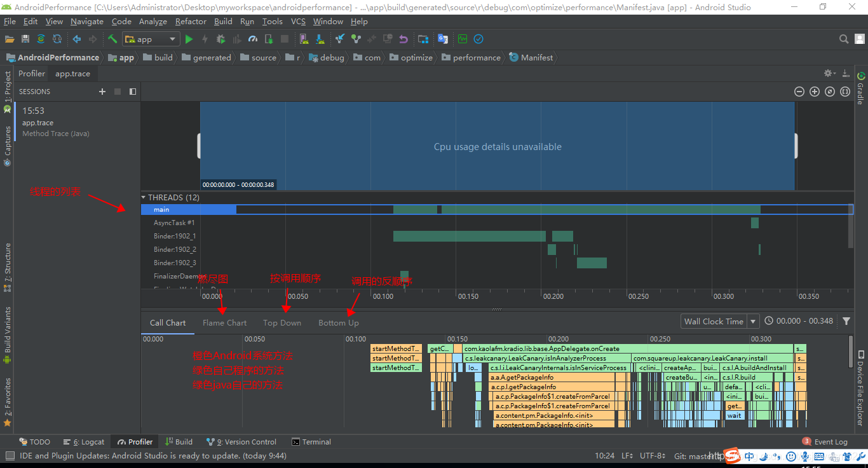
Task: Toggle the Captures tool window tab
Action: click(8, 146)
